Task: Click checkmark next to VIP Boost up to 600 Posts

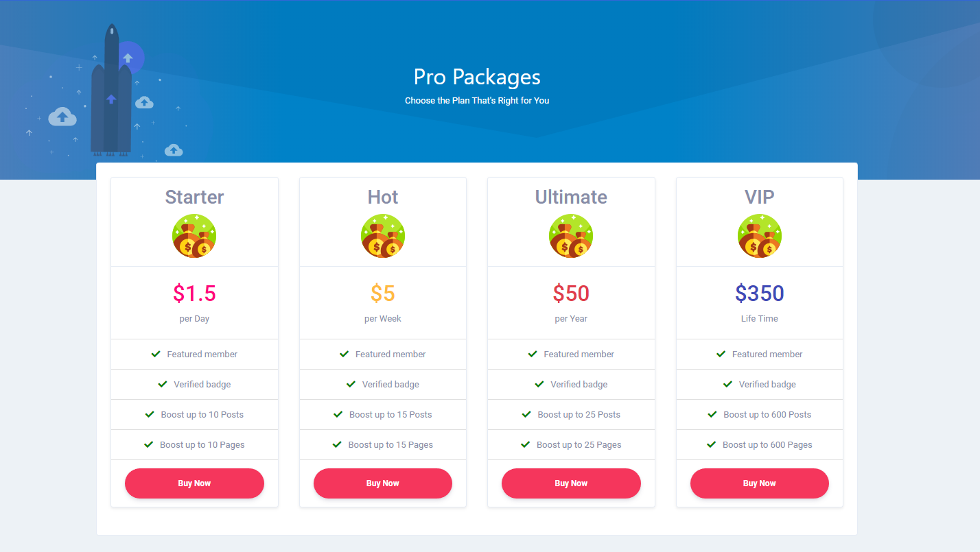Action: pos(712,414)
